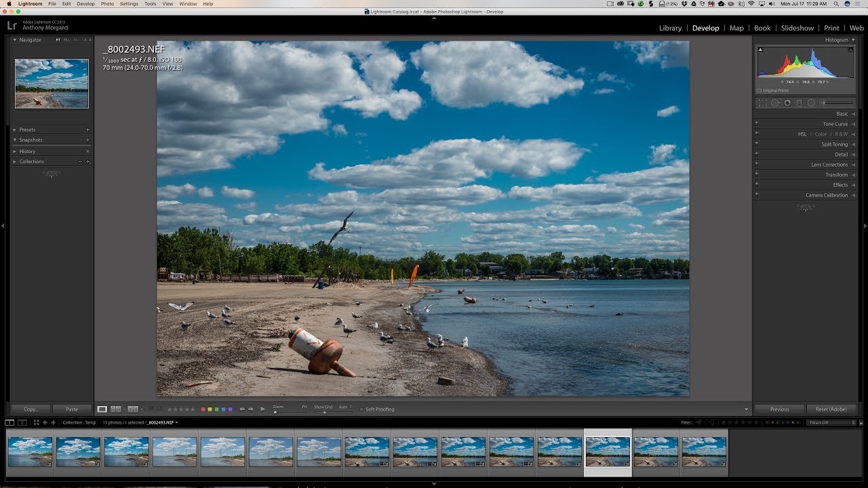The width and height of the screenshot is (868, 488).
Task: Open the Filters Off dropdown
Action: click(831, 422)
